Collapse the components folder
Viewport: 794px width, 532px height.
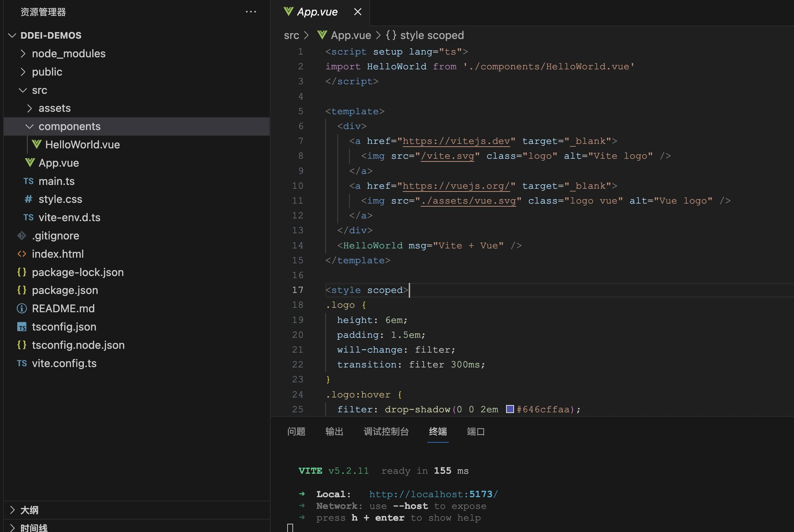[30, 127]
